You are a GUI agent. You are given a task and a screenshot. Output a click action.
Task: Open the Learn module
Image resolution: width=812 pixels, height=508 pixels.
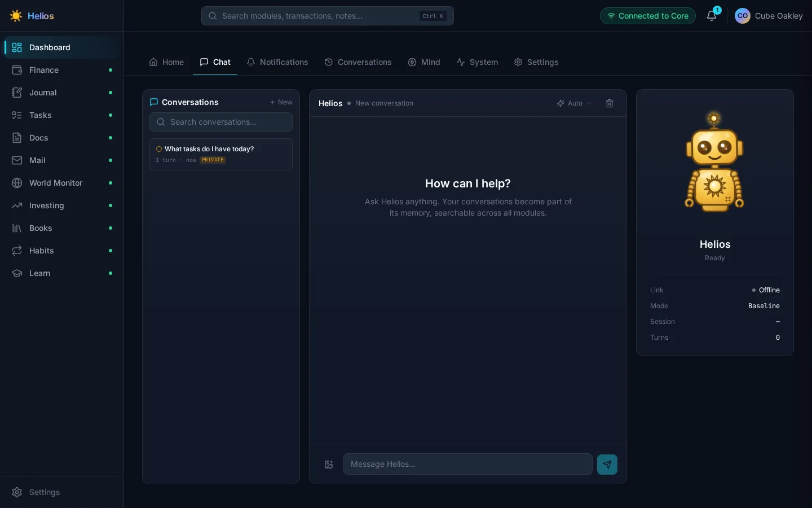tap(61, 273)
